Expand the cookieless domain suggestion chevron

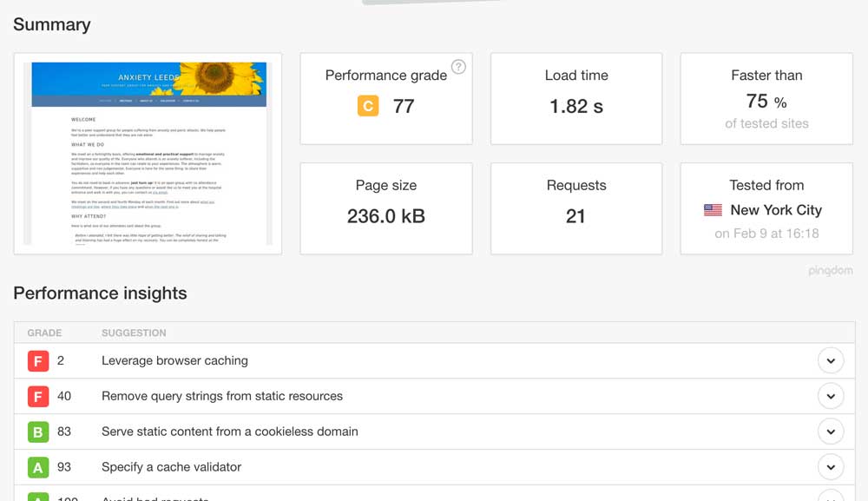click(x=831, y=432)
